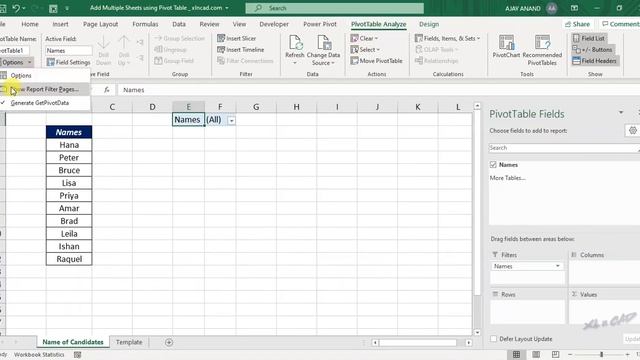Screen dimensions: 640x360
Task: Expand the Select dropdown
Action: point(378,49)
